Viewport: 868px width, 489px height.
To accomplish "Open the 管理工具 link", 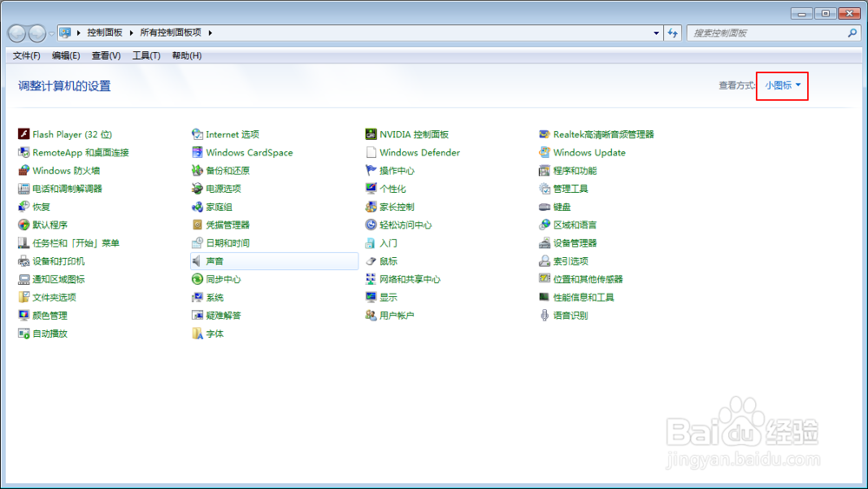I will (x=570, y=188).
